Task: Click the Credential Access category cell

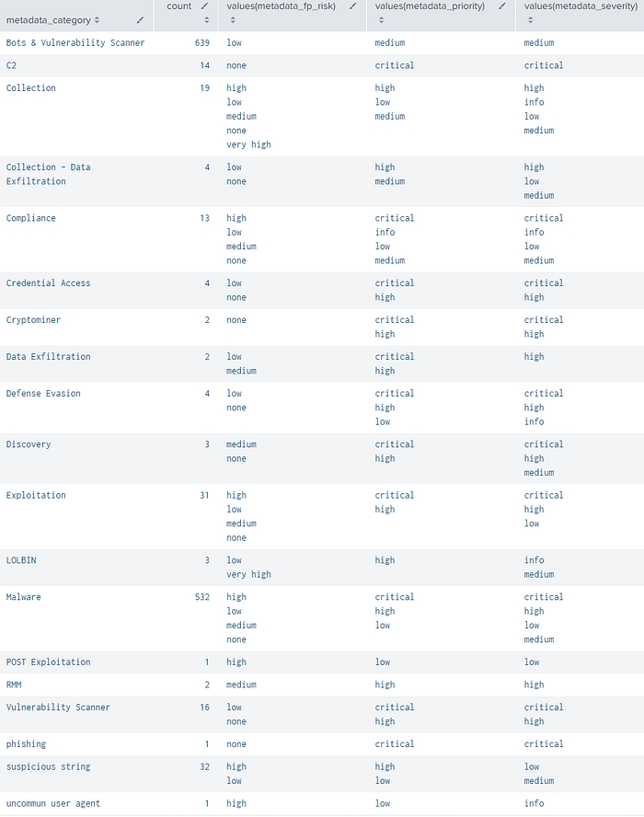Action: pyautogui.click(x=48, y=283)
